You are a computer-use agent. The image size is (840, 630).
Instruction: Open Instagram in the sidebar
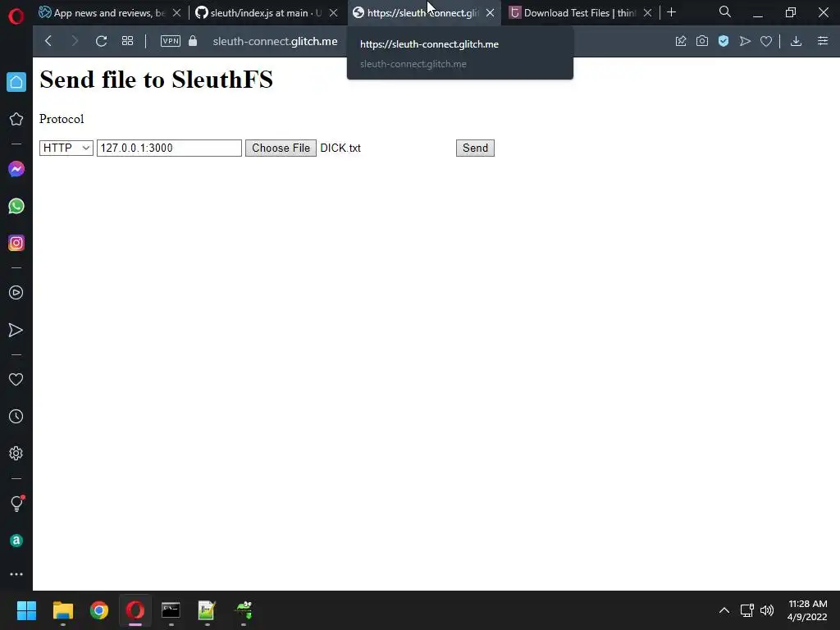tap(16, 243)
